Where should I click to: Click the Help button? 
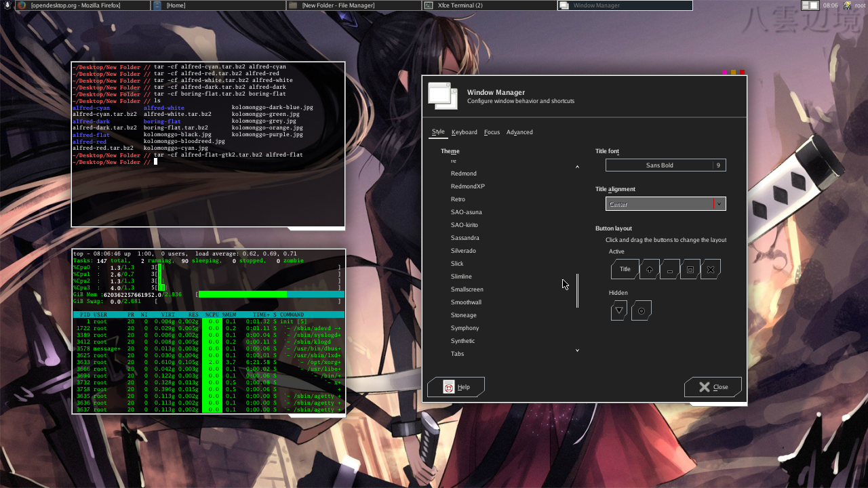coord(456,387)
